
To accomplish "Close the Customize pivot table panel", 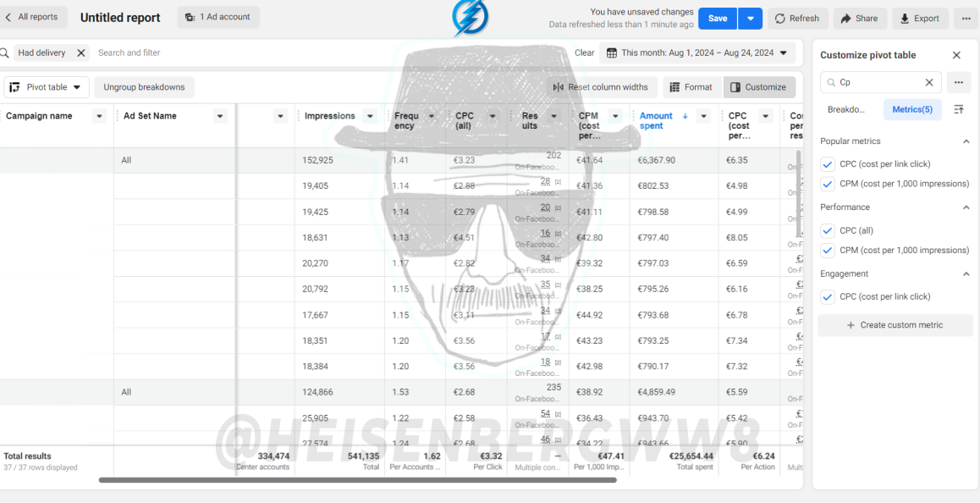I will 956,55.
